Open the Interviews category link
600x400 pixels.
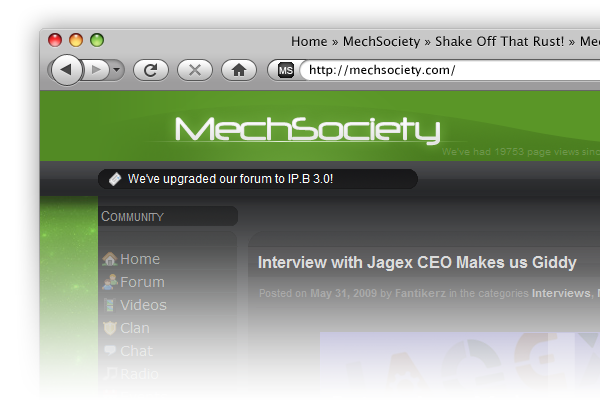(x=561, y=293)
